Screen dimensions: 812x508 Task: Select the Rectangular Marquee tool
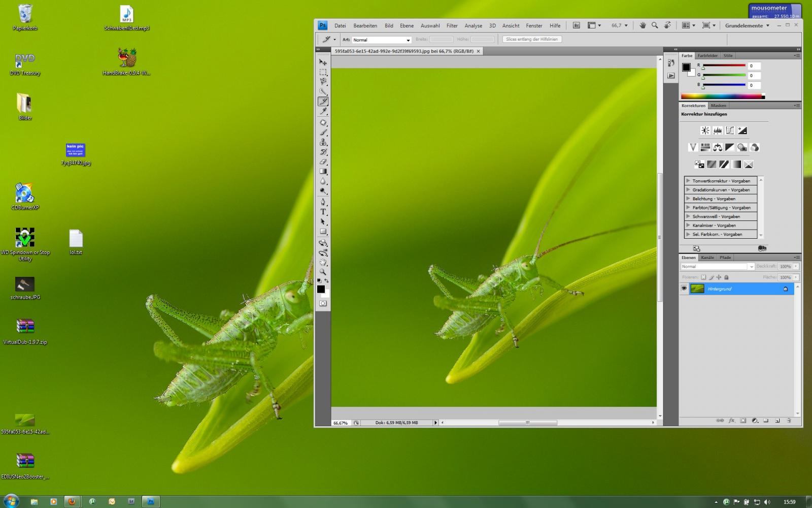coord(323,72)
